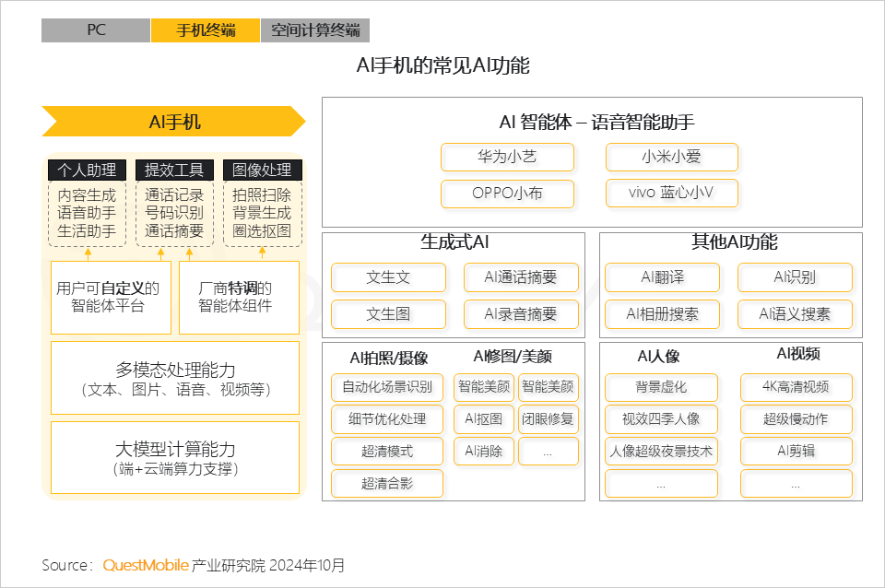
Task: Click the AI翻译 box
Action: [662, 277]
